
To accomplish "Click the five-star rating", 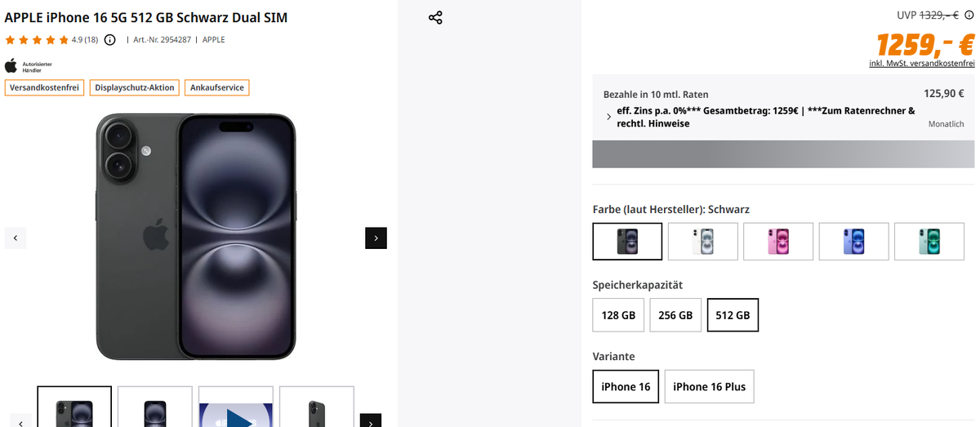I will (x=37, y=40).
